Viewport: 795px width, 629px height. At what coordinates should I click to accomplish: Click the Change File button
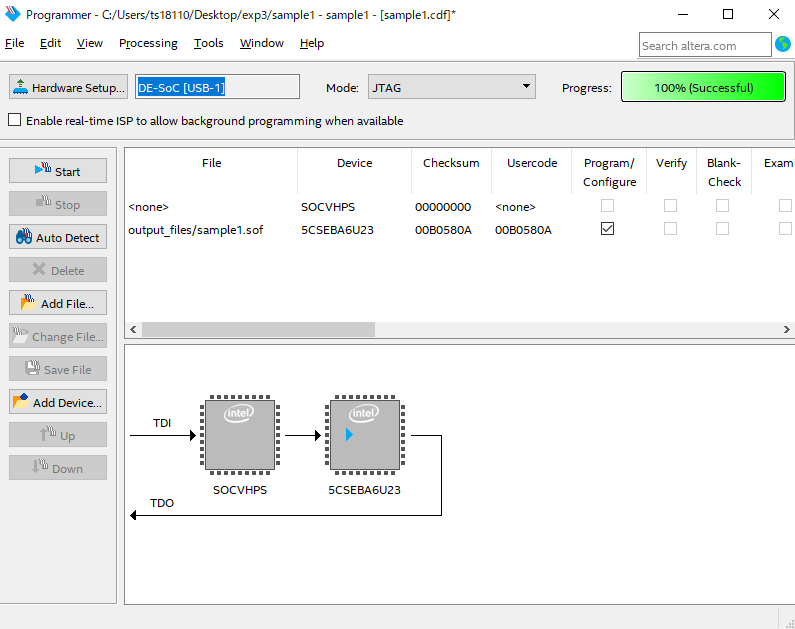click(x=58, y=336)
